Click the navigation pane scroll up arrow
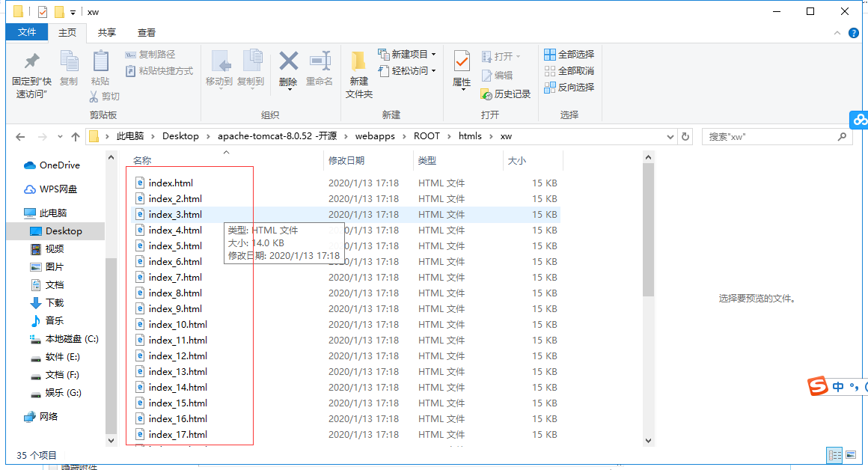The width and height of the screenshot is (868, 470). pos(111,157)
